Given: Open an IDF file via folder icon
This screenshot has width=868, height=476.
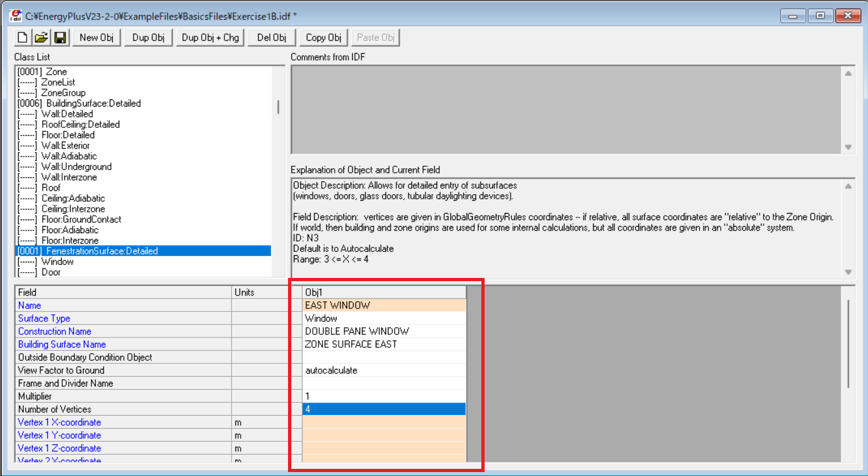Looking at the screenshot, I should [41, 38].
